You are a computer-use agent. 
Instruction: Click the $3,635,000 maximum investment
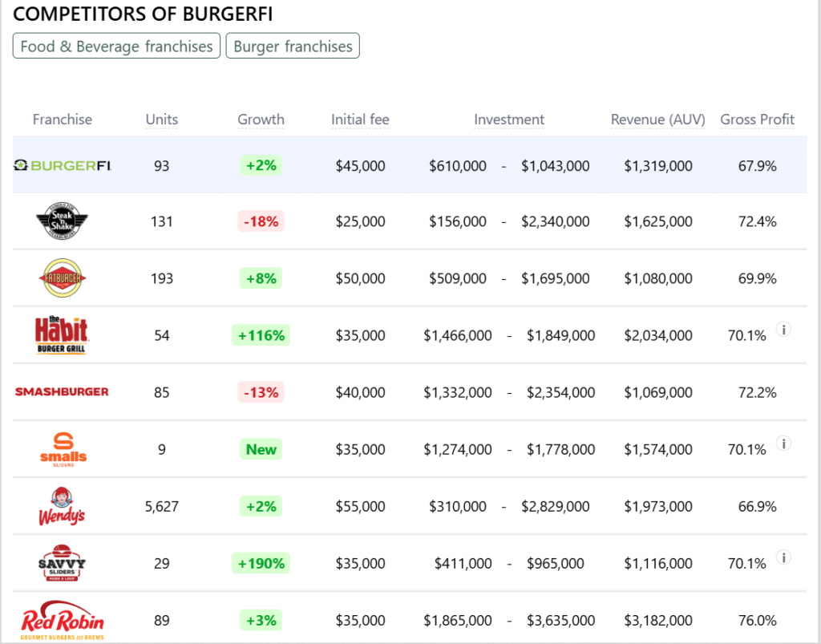point(560,621)
